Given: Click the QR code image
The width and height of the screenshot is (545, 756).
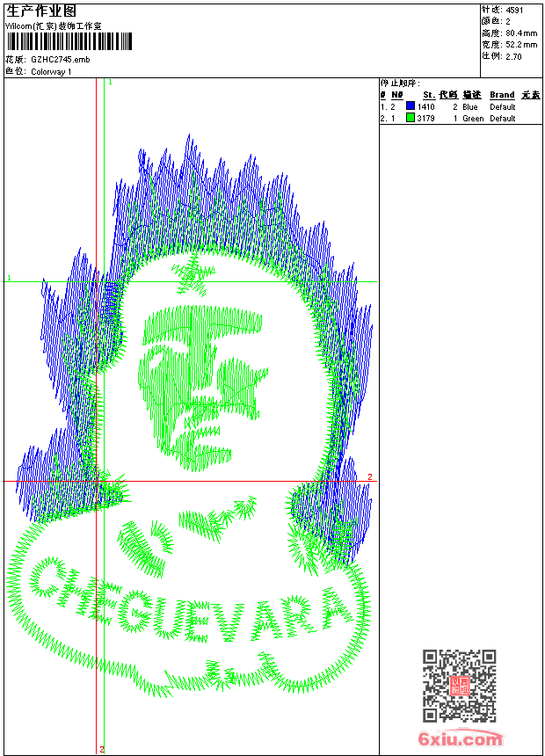Looking at the screenshot, I should coord(459,685).
